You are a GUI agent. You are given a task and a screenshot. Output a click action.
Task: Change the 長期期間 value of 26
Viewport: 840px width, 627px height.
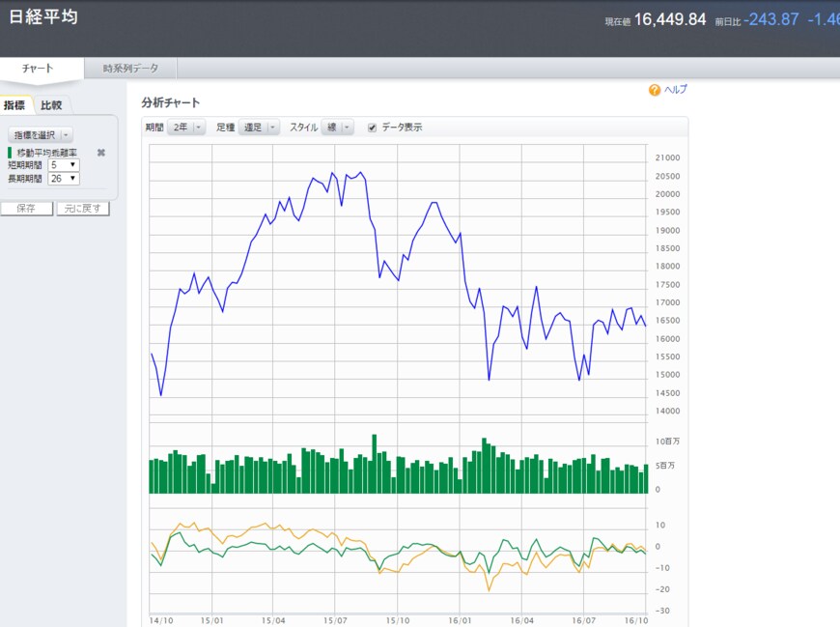(64, 178)
